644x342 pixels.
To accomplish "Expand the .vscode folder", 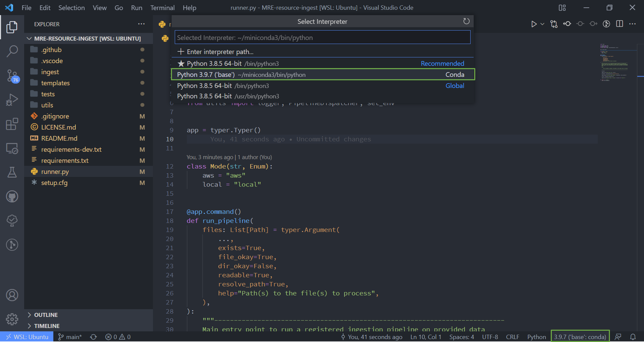I will (x=89, y=61).
